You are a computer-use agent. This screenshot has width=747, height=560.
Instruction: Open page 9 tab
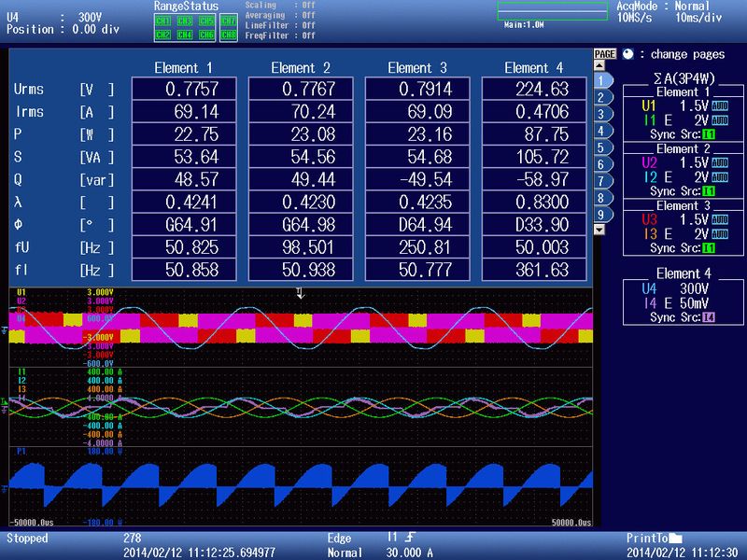pyautogui.click(x=601, y=215)
